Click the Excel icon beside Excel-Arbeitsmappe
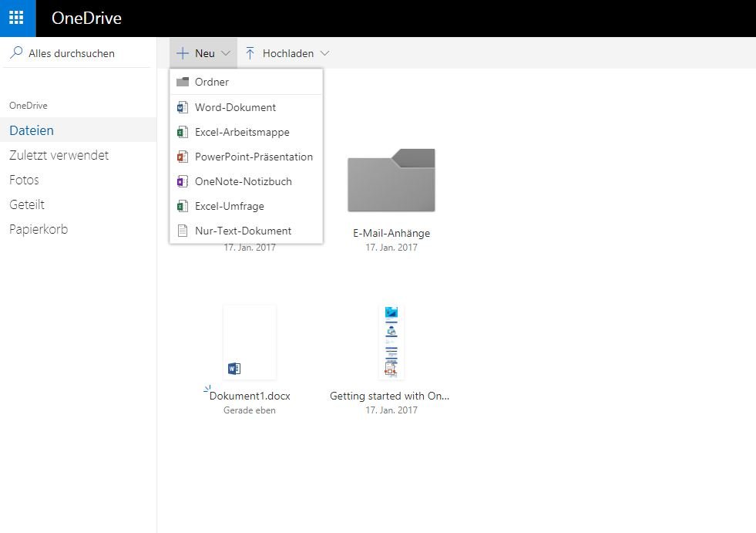 click(x=182, y=132)
